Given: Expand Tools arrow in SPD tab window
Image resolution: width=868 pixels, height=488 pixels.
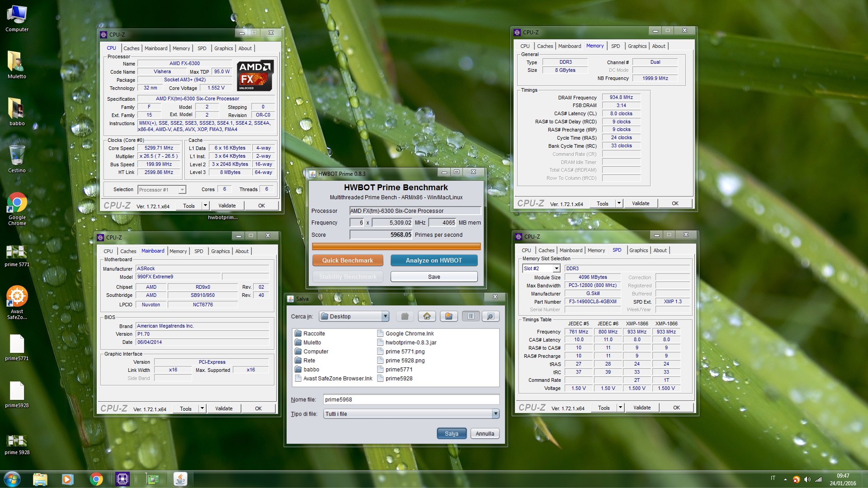Looking at the screenshot, I should coord(620,408).
